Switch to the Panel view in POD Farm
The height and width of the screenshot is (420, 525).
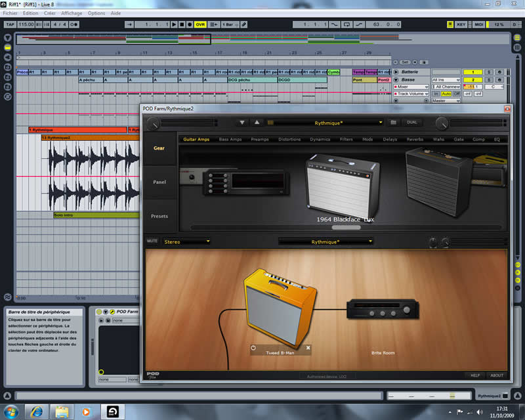pyautogui.click(x=159, y=182)
